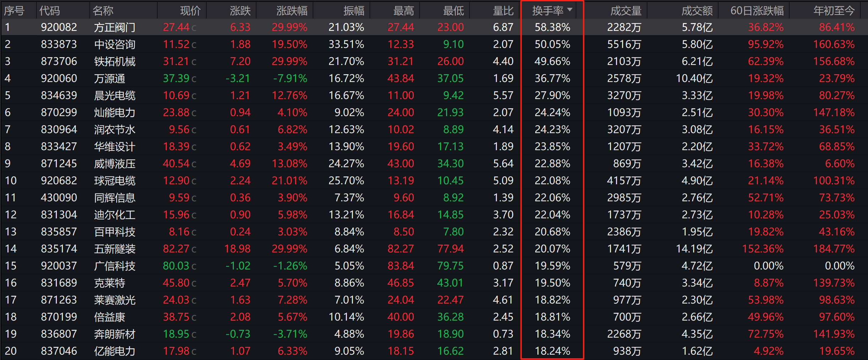Open stock 华维设计
Image resolution: width=868 pixels, height=360 pixels.
(x=114, y=147)
